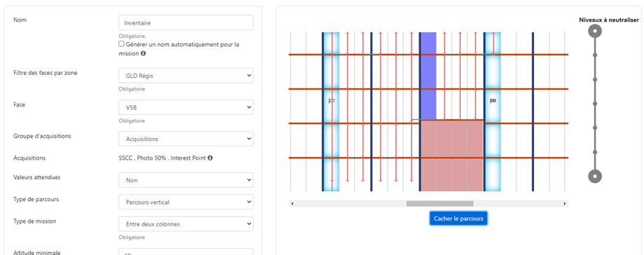Select the top handle of Niveaux slider
Screen dimensions: 644x255
(x=595, y=31)
